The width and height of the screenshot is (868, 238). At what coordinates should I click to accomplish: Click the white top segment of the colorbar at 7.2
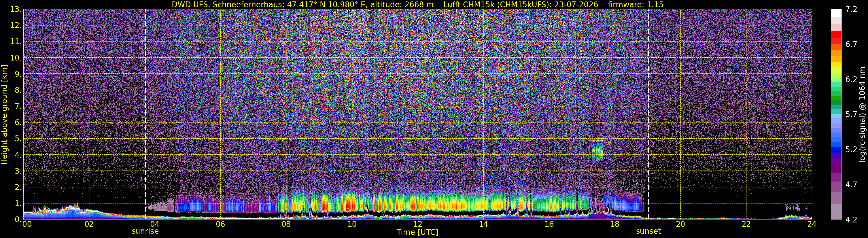point(836,13)
